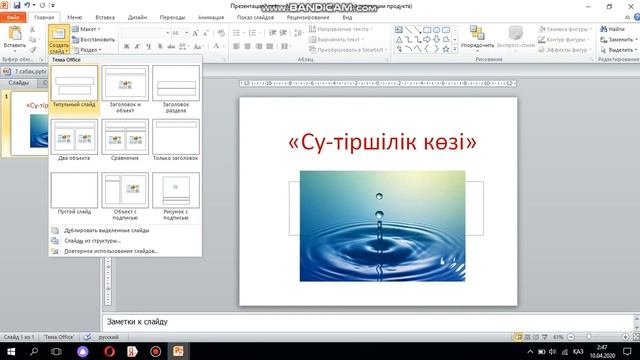Click the increase list indent icon
This screenshot has width=640, height=360.
click(283, 33)
